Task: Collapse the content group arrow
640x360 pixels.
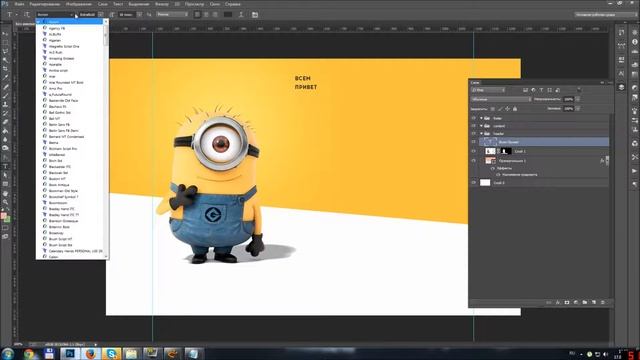Action: pos(481,126)
